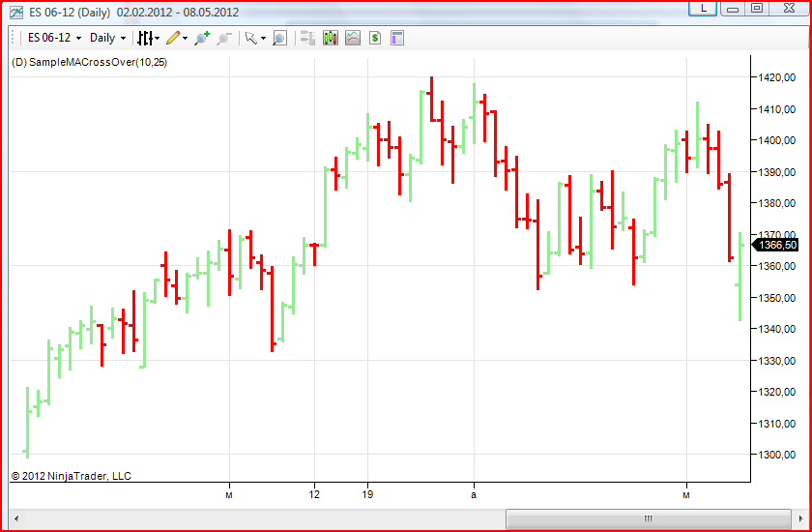
Task: Open the chart properties icon
Action: point(397,38)
